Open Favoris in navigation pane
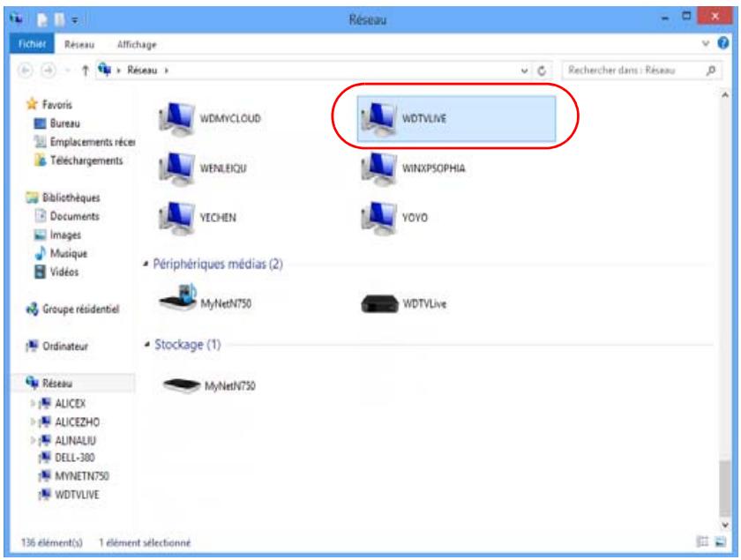The height and width of the screenshot is (560, 741). 57,104
